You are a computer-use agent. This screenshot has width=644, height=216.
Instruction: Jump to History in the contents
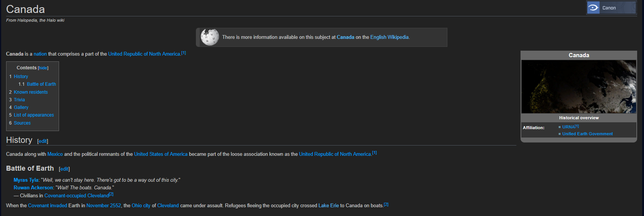coord(21,77)
